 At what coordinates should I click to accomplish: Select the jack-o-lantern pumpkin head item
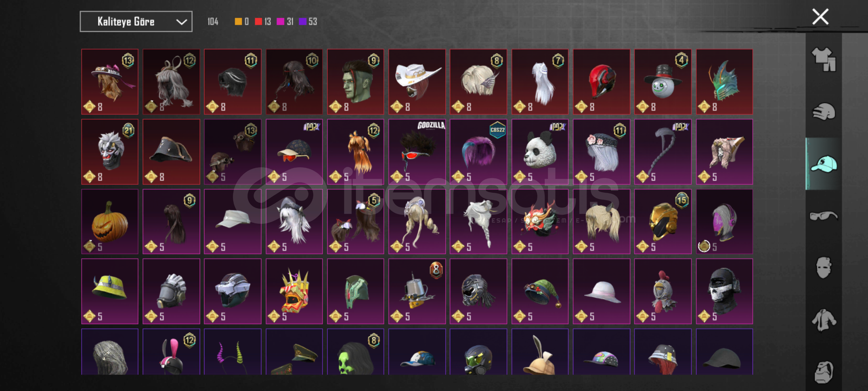click(110, 222)
